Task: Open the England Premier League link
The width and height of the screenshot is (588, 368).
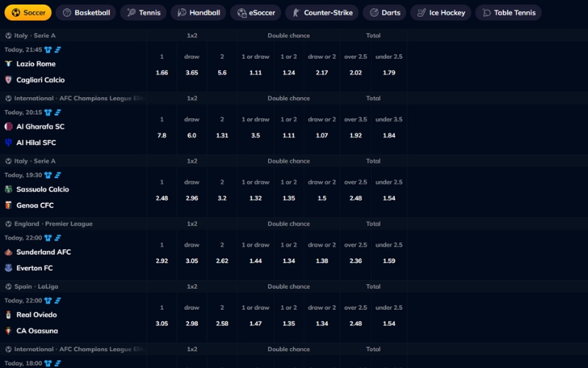Action: (53, 224)
